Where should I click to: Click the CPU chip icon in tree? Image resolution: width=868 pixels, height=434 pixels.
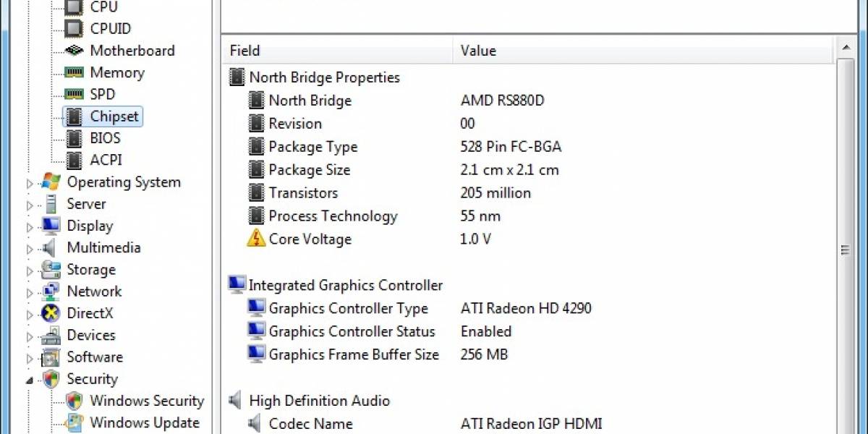coord(74,7)
